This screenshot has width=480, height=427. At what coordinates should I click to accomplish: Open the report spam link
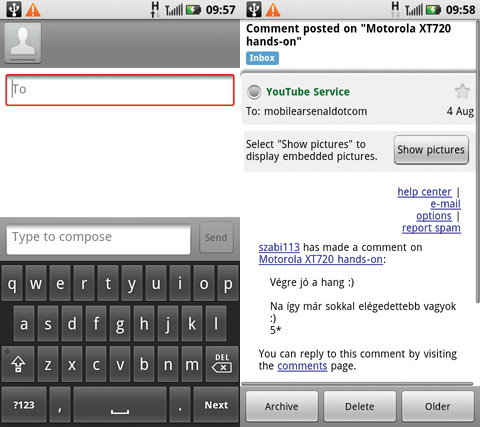[x=431, y=228]
